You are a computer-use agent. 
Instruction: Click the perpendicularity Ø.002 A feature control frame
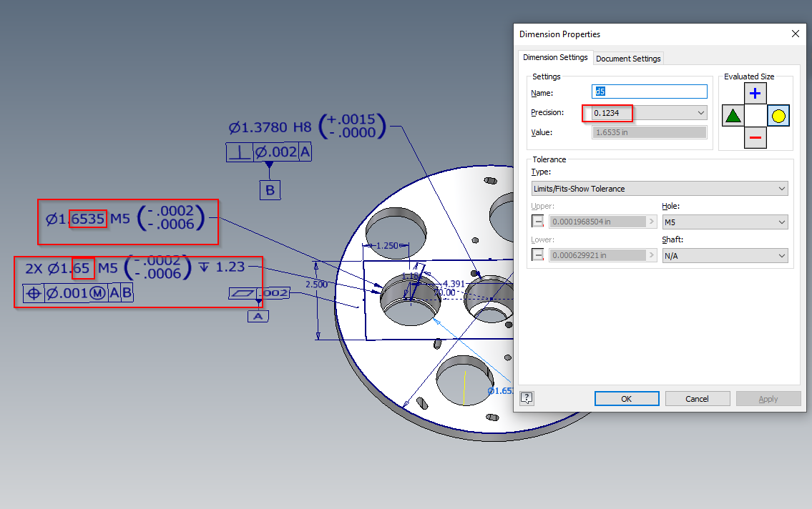[x=269, y=152]
